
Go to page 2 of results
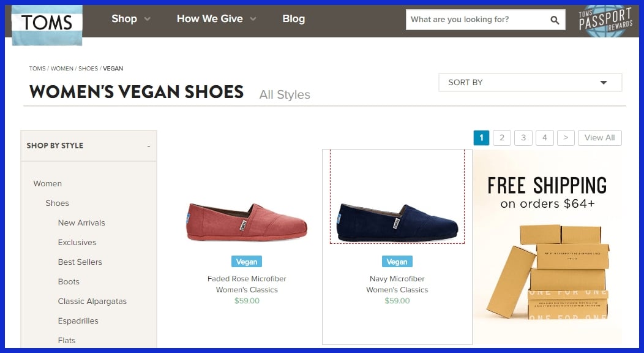coord(502,137)
